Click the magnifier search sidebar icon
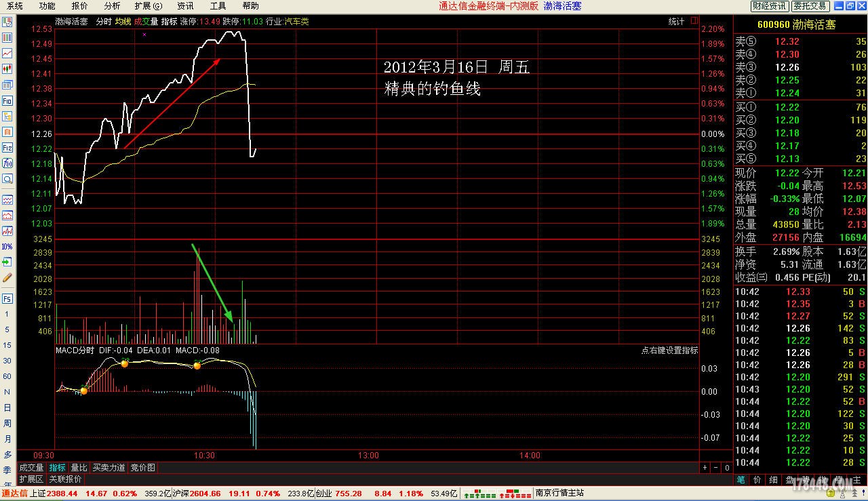 click(7, 179)
